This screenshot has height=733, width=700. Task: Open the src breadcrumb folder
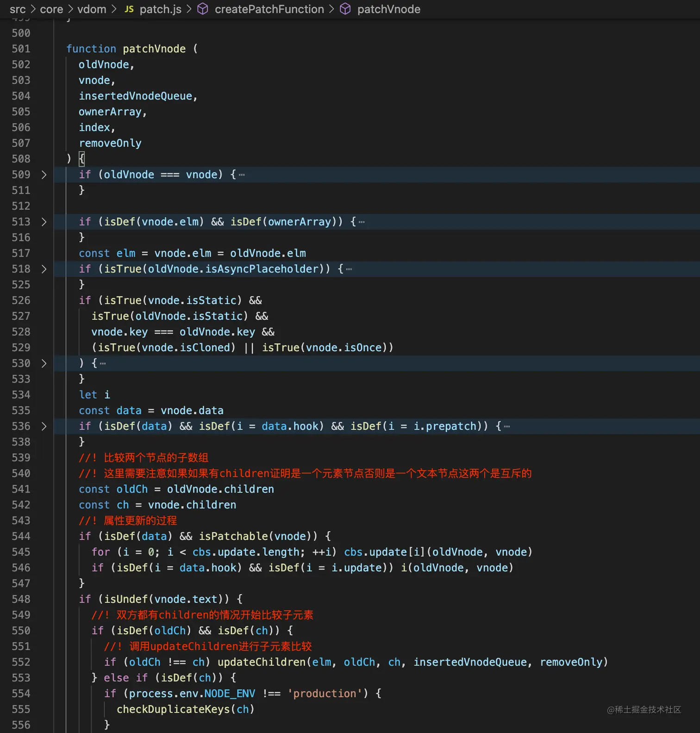(18, 9)
